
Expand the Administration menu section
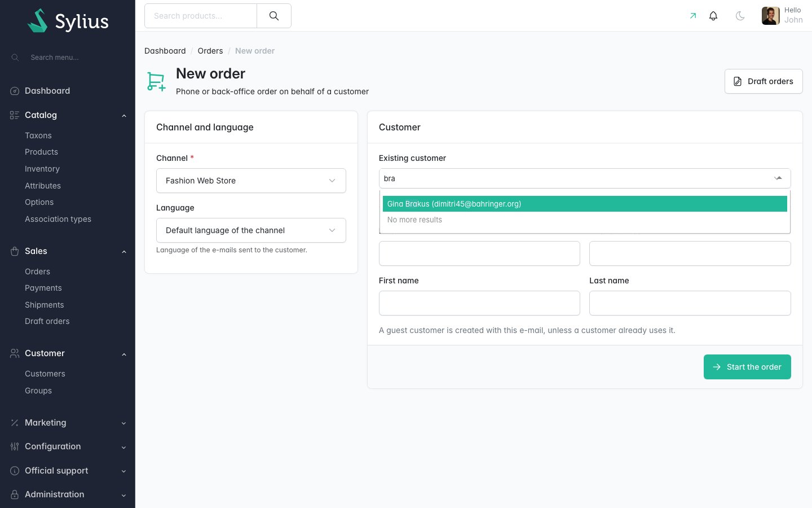click(123, 495)
